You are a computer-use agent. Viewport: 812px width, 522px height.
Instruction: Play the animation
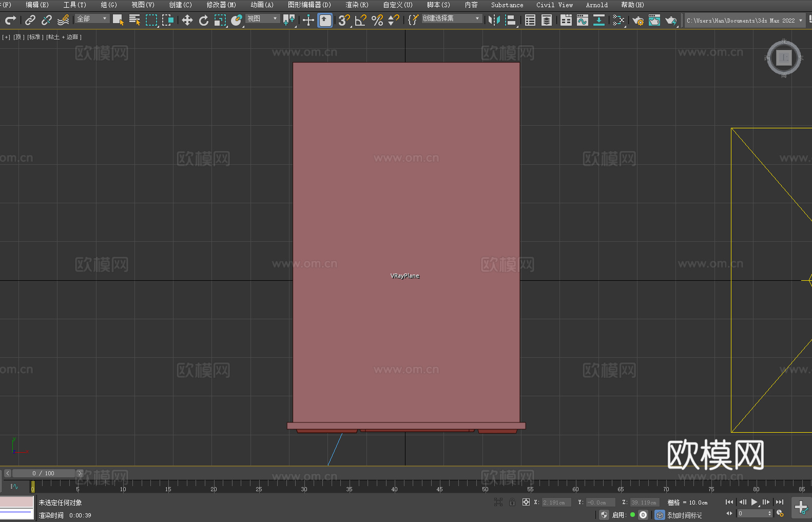point(754,502)
